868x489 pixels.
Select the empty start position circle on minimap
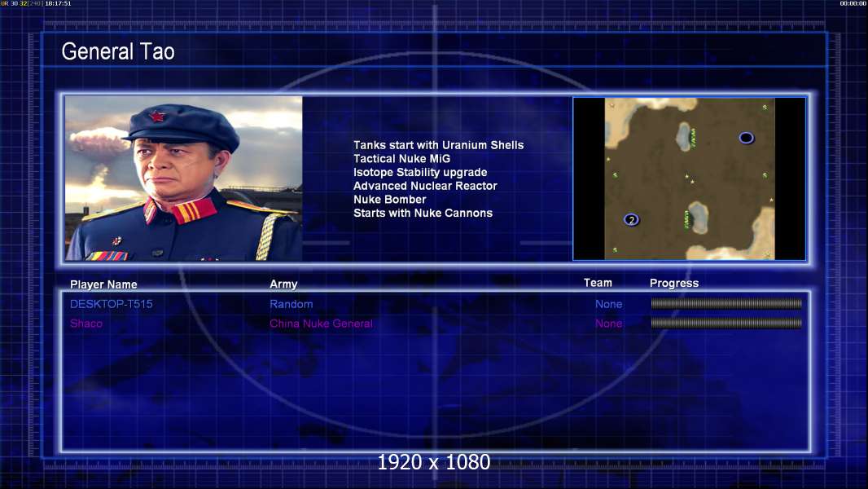(746, 138)
